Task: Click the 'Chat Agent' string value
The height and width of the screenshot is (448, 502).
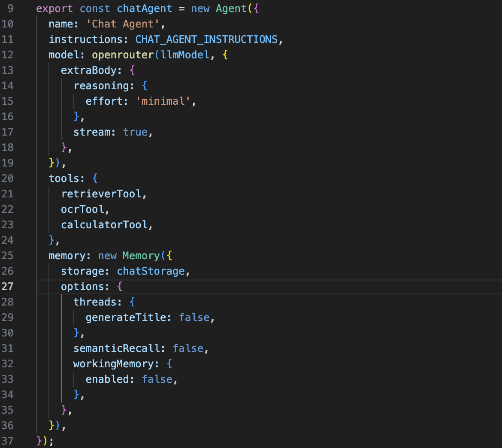Action: 123,24
